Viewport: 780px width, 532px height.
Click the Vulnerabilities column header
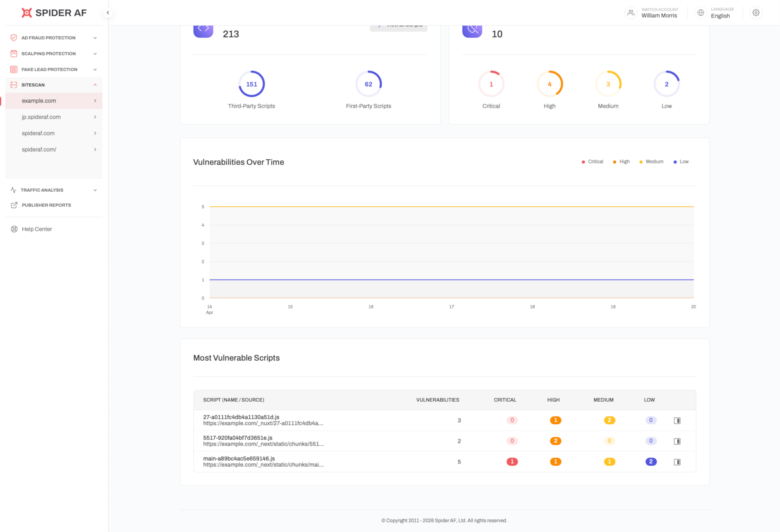(x=438, y=400)
